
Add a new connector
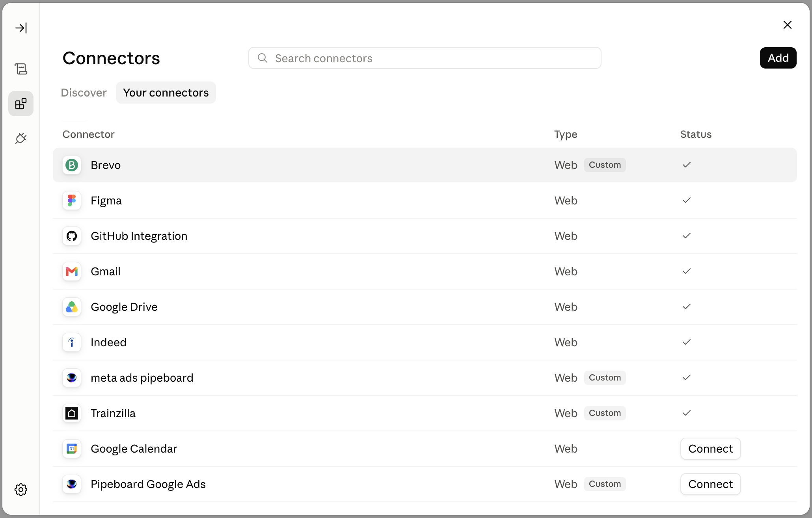point(778,58)
